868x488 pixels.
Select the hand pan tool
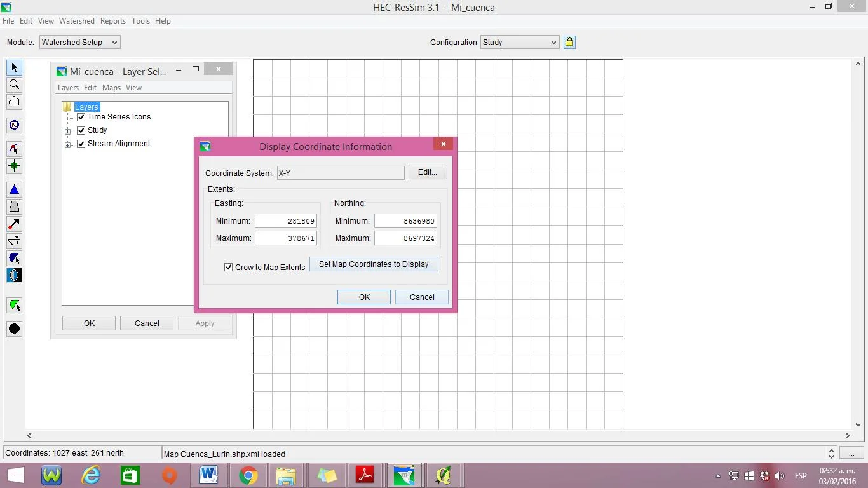click(14, 102)
